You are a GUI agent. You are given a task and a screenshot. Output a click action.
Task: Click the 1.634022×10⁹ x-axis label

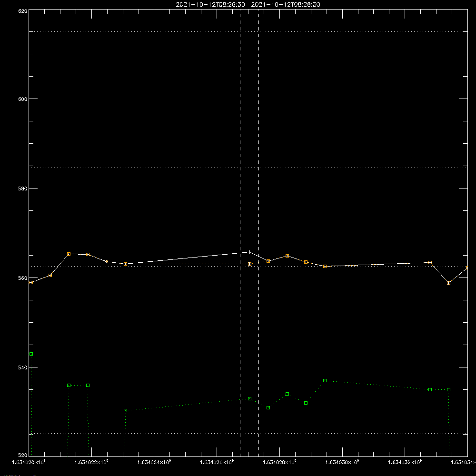click(x=91, y=462)
